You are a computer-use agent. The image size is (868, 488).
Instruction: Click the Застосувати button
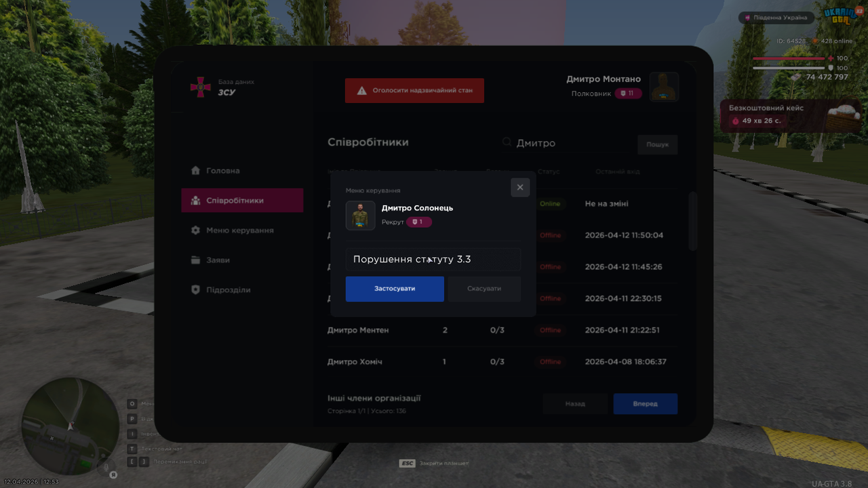395,289
